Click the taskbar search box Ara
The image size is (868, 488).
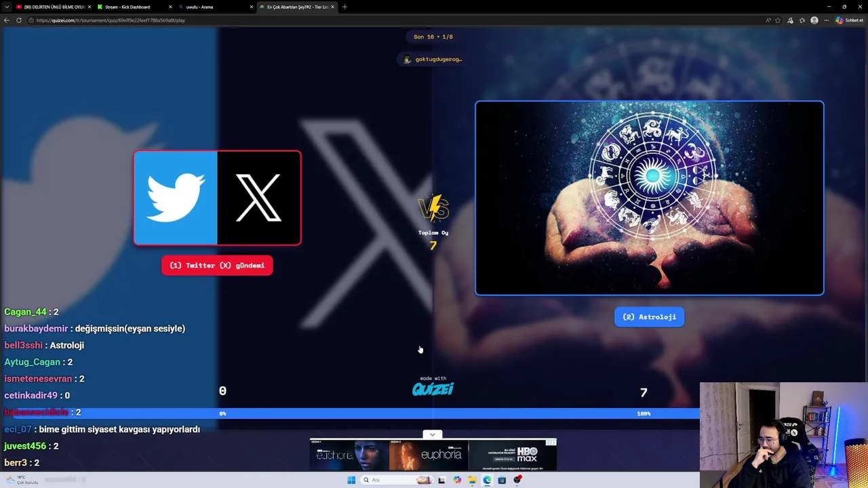[397, 480]
